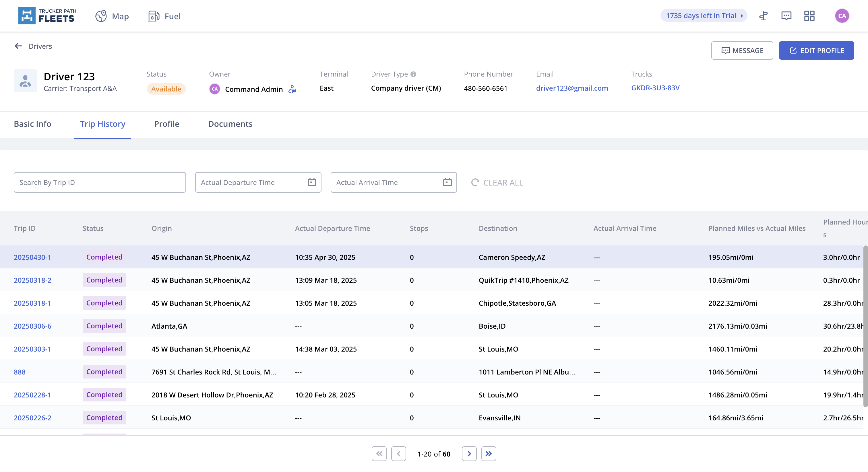Switch to the Basic Info tab
This screenshot has height=472, width=868.
[x=32, y=124]
